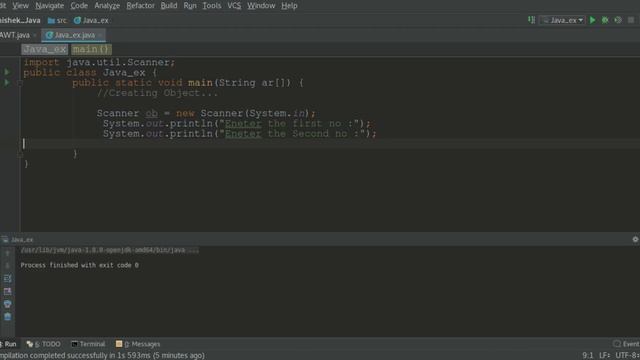Open the Run menu
This screenshot has width=640, height=360.
coord(190,6)
